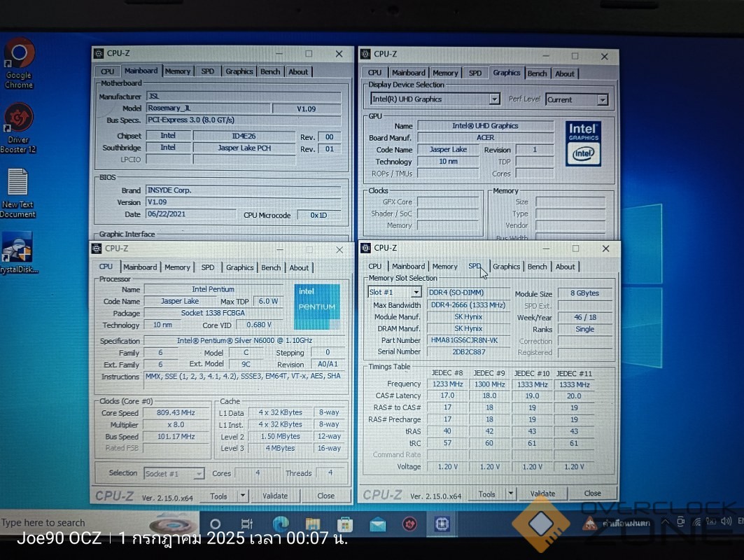Click Intel Graphics logo in Graphics window
Screen dimensions: 744x560
pyautogui.click(x=583, y=143)
